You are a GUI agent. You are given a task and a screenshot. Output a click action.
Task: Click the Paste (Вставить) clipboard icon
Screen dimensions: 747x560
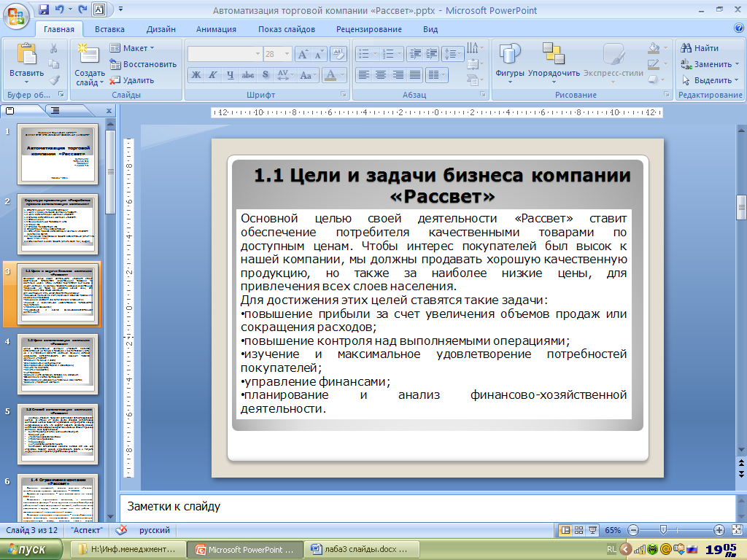coord(27,54)
